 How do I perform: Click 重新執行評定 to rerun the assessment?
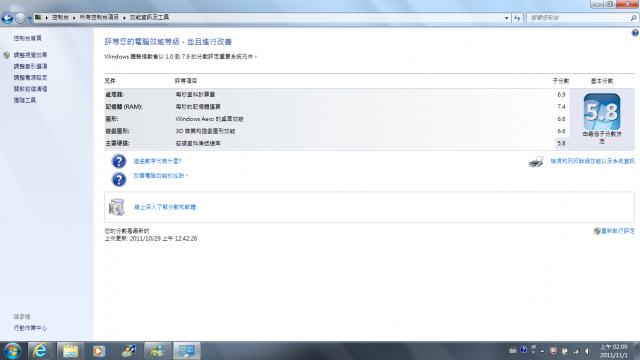tap(618, 231)
